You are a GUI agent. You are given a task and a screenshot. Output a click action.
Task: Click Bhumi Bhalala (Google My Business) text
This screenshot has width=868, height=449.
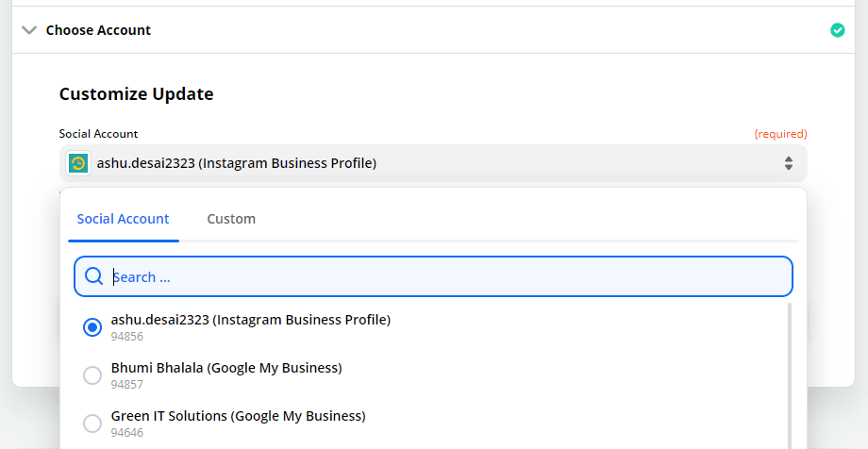(226, 368)
